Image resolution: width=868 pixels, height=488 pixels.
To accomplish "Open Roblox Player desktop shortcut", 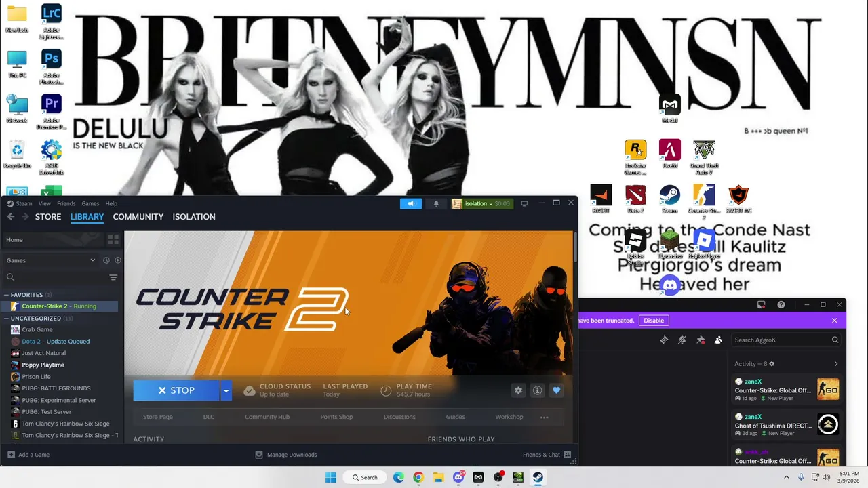I will pyautogui.click(x=704, y=245).
